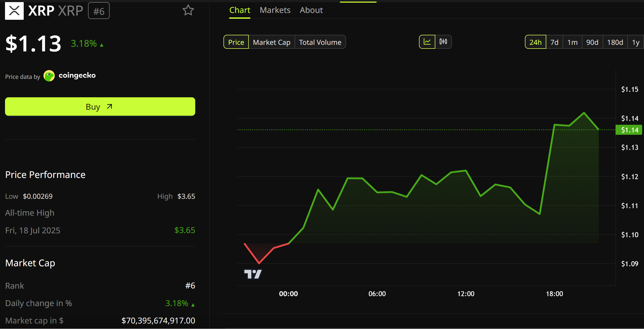Open the TradingView logo on chart
The width and height of the screenshot is (644, 329).
point(253,274)
